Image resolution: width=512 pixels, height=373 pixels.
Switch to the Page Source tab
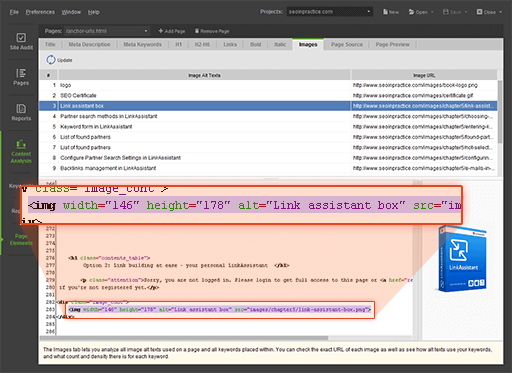[x=347, y=44]
